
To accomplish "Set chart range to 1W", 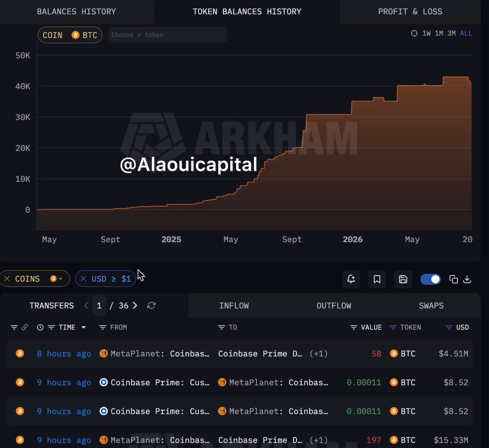I will (426, 33).
